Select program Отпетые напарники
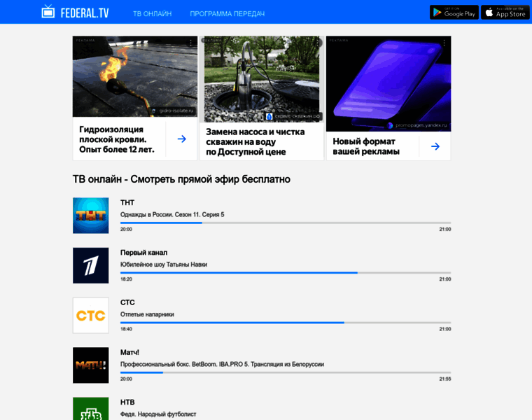 (147, 314)
